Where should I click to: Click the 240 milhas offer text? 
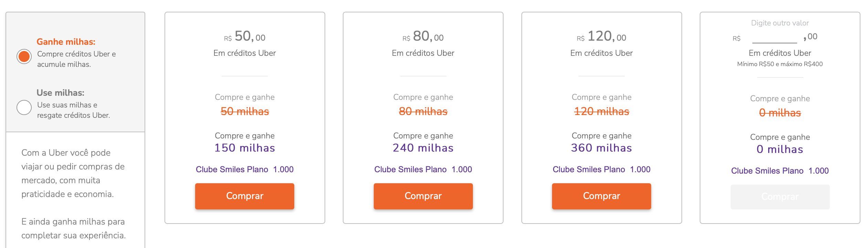pos(423,148)
